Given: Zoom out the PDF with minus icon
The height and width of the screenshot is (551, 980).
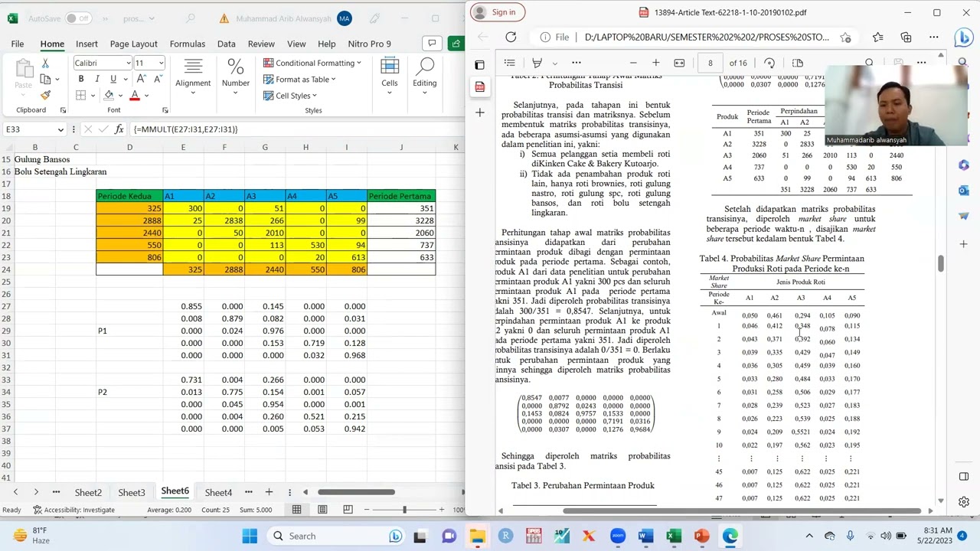Looking at the screenshot, I should tap(633, 63).
